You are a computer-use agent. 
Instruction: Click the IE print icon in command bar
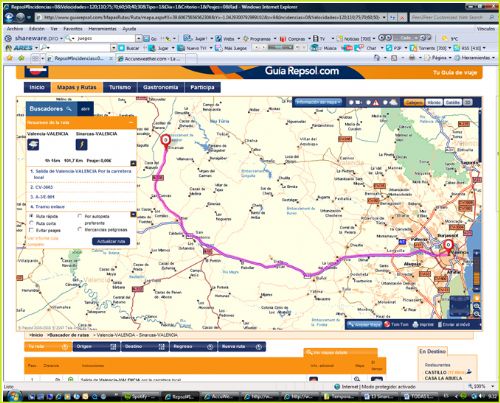pyautogui.click(x=412, y=58)
